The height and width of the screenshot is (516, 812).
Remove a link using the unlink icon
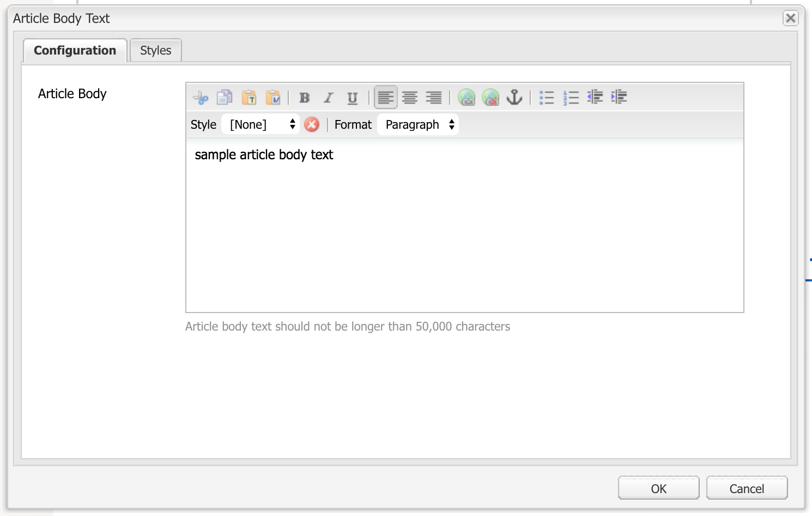coord(490,98)
